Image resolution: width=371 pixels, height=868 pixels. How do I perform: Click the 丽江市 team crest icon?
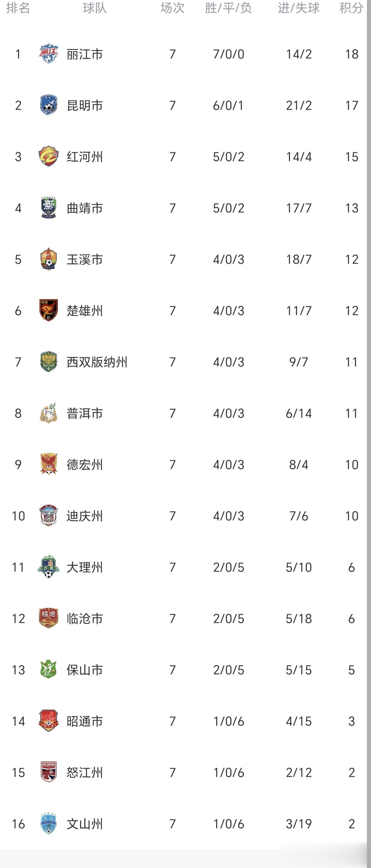click(x=48, y=54)
